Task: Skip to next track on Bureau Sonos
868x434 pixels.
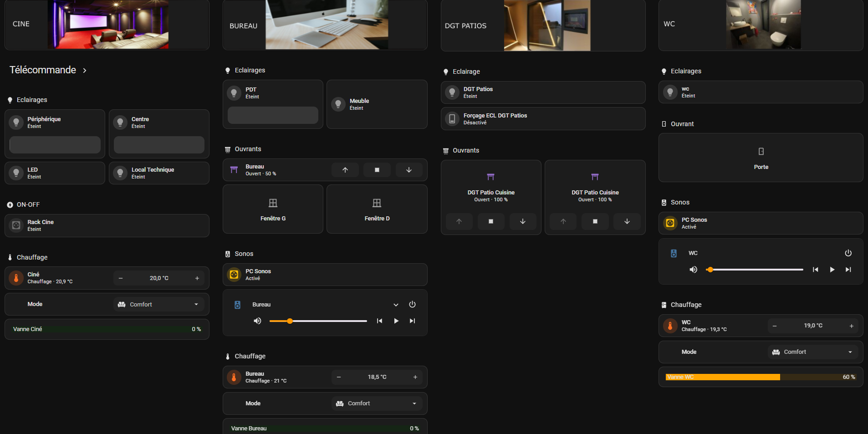Action: click(412, 321)
